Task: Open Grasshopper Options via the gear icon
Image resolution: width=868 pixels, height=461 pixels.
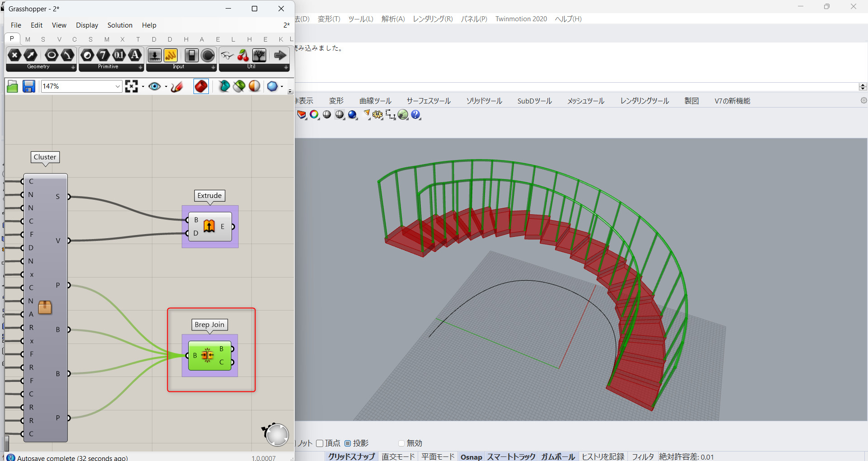Action: click(x=864, y=100)
